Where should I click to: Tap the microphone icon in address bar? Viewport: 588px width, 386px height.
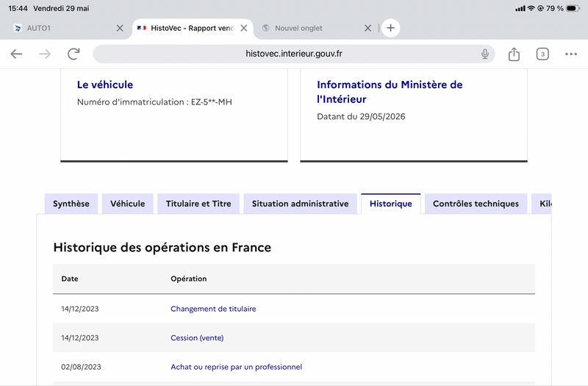[x=484, y=54]
